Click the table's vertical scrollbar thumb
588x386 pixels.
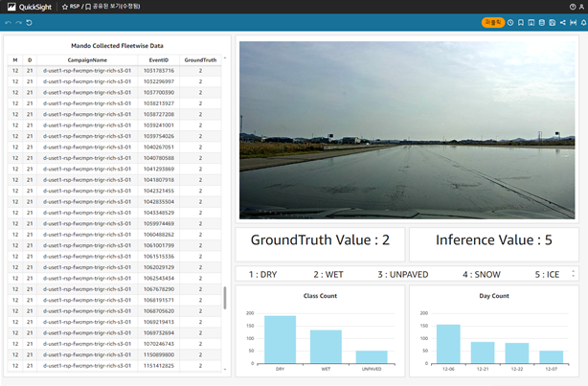[225, 298]
